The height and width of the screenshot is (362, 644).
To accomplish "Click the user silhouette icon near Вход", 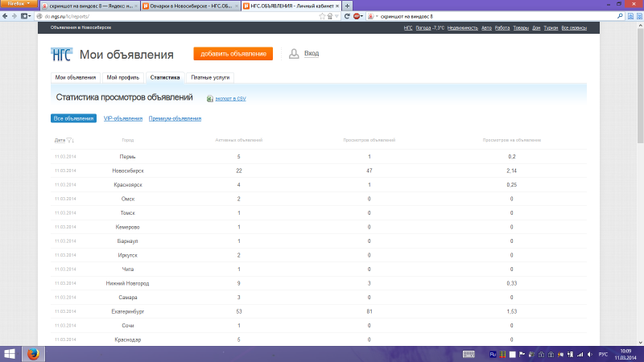I will (294, 54).
